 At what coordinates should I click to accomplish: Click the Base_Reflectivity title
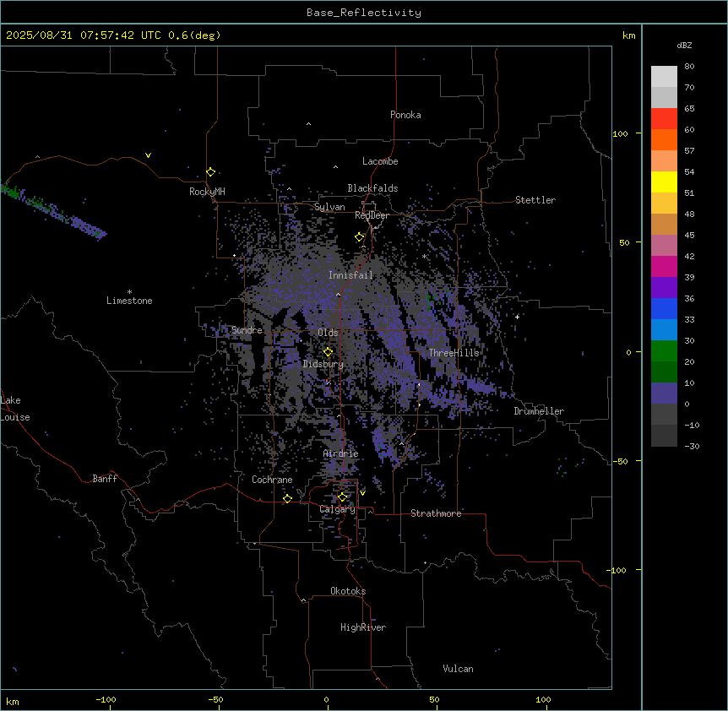coord(364,13)
